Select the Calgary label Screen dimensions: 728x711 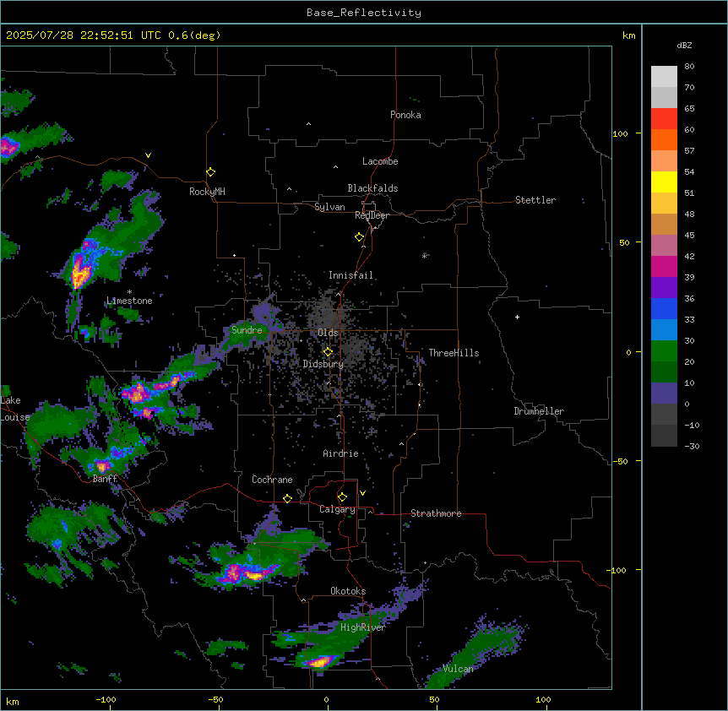(337, 509)
